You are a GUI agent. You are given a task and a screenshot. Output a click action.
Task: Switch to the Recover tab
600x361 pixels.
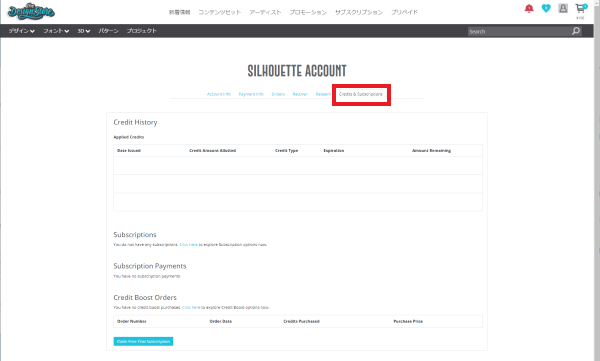pyautogui.click(x=300, y=94)
